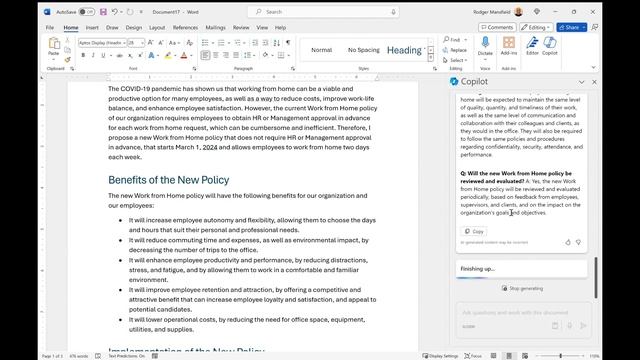Toggle Underline formatting
Screen dimensions: 640x360
click(103, 55)
